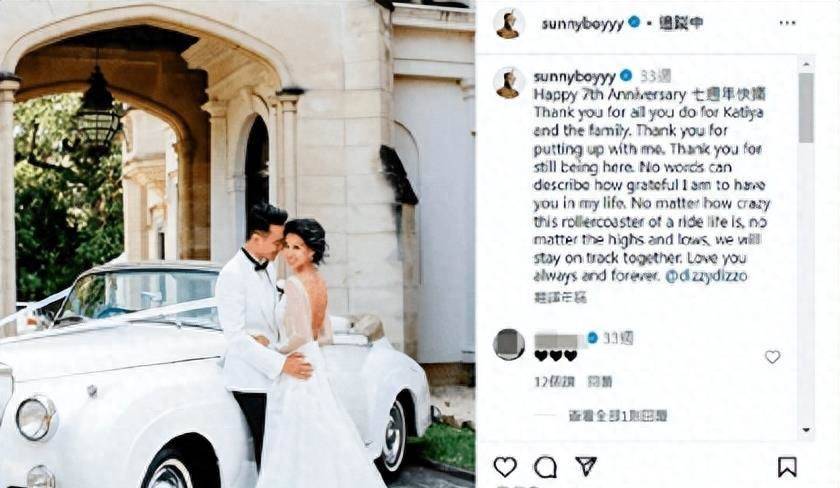View the 12 likes on comment

[554, 382]
